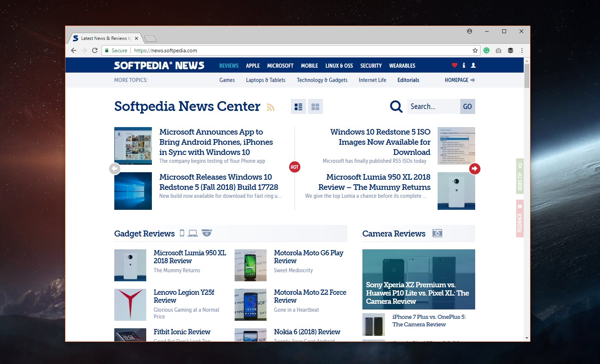Click the Search input field

433,106
